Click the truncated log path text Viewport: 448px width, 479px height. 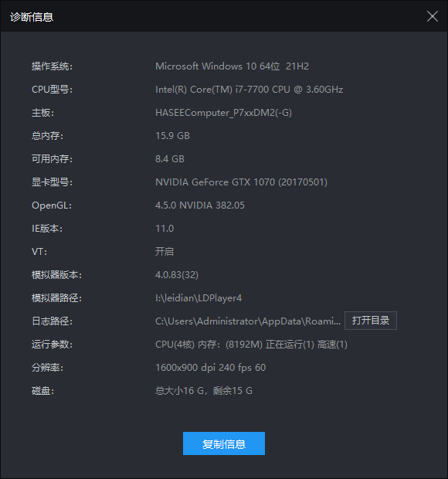point(248,321)
